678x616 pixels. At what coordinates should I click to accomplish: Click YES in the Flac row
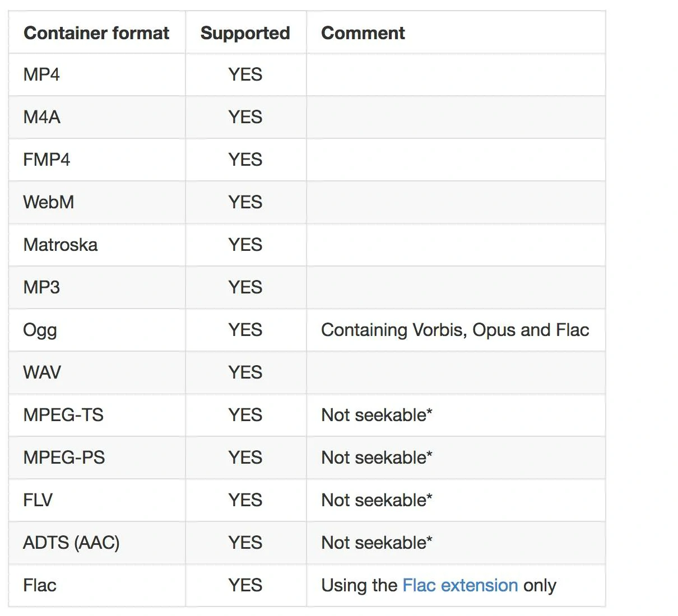click(245, 585)
